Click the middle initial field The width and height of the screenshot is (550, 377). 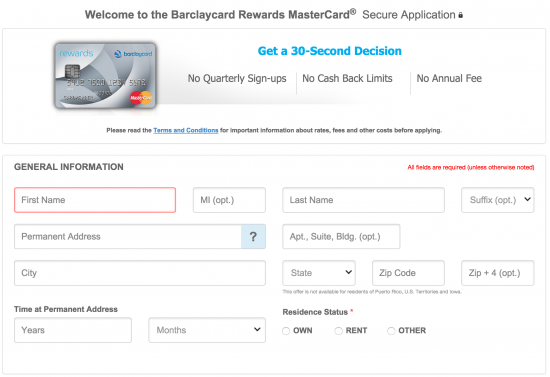[229, 200]
